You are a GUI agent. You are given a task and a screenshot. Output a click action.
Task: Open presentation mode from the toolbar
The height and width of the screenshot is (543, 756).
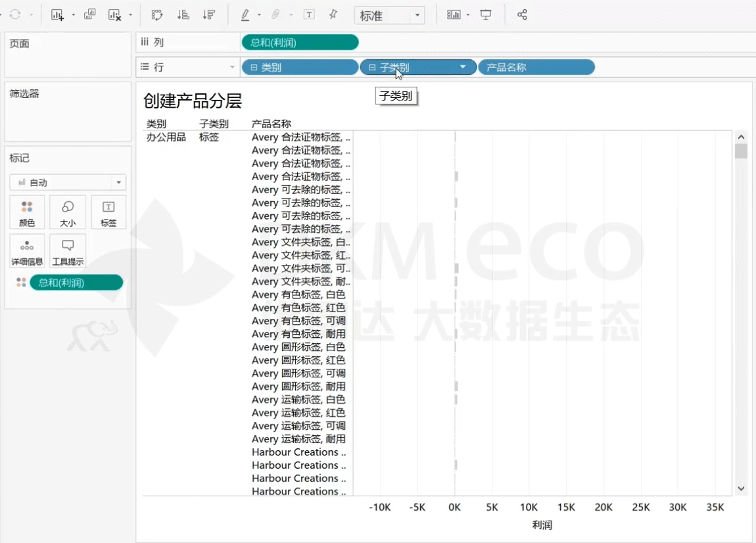click(486, 15)
